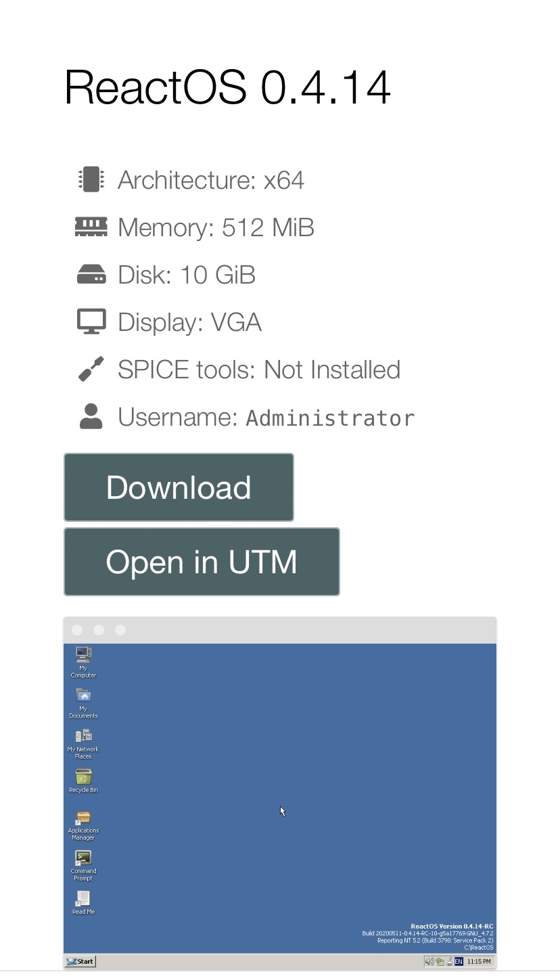Click the My Computer desktop icon
This screenshot has width=560, height=980.
(x=83, y=662)
